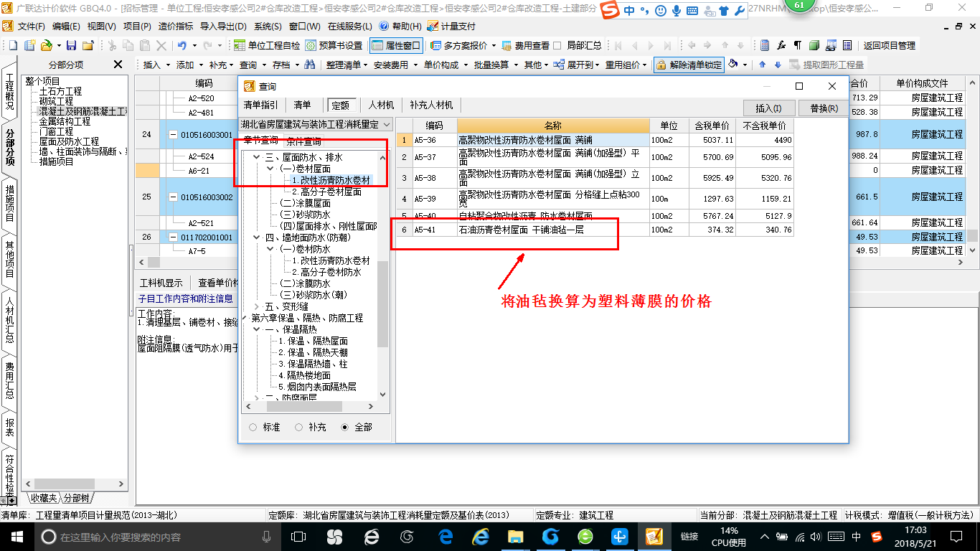This screenshot has width=980, height=551.
Task: Click the 插入(I) button in query dialog
Action: (768, 108)
